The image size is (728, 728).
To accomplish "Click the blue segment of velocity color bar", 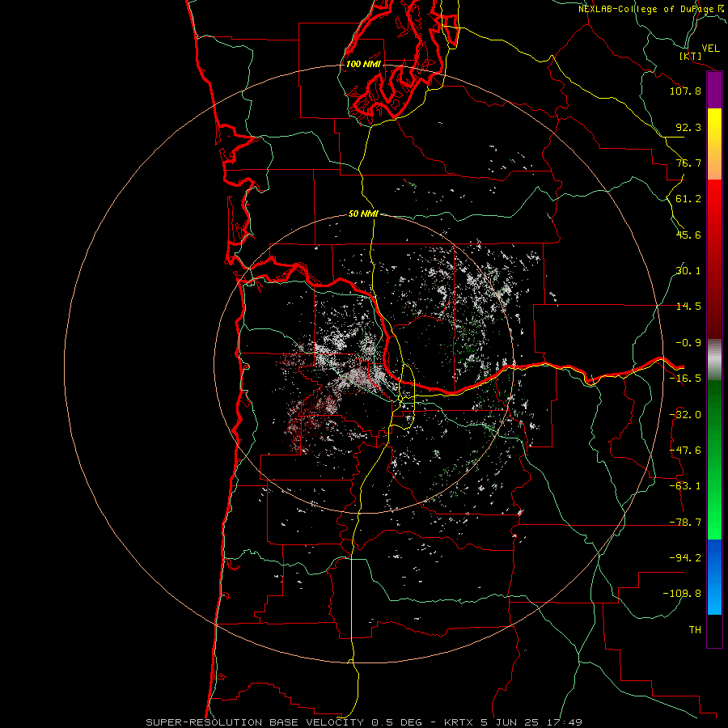I will click(714, 577).
